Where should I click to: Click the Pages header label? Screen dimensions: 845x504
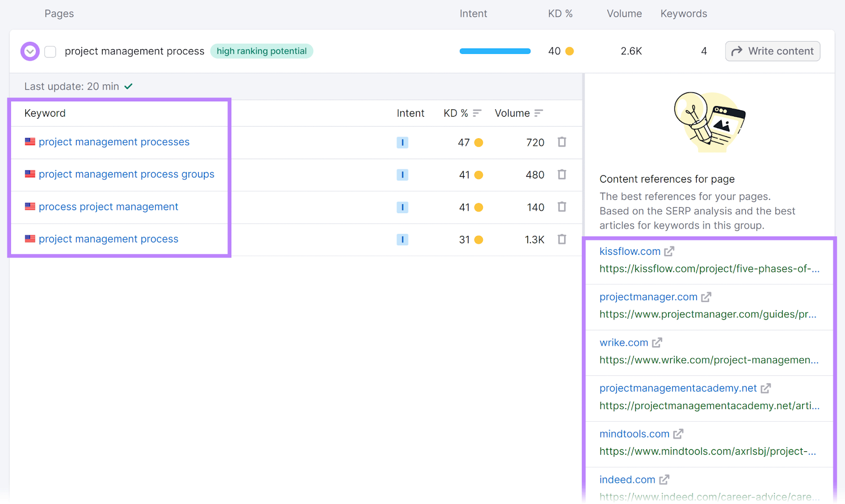pos(59,13)
